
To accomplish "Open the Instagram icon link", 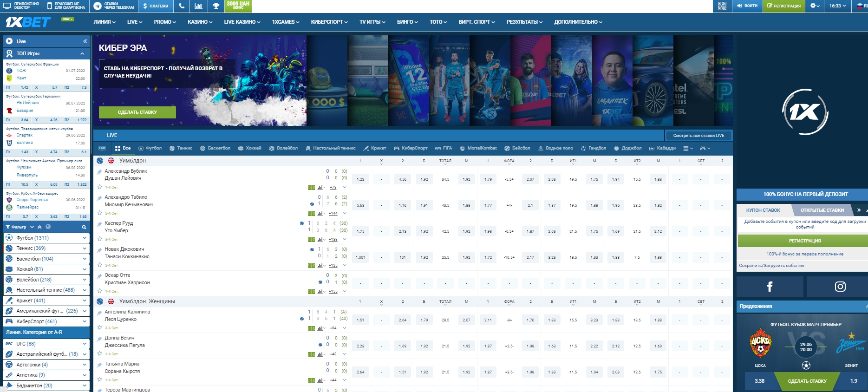I will coord(840,287).
